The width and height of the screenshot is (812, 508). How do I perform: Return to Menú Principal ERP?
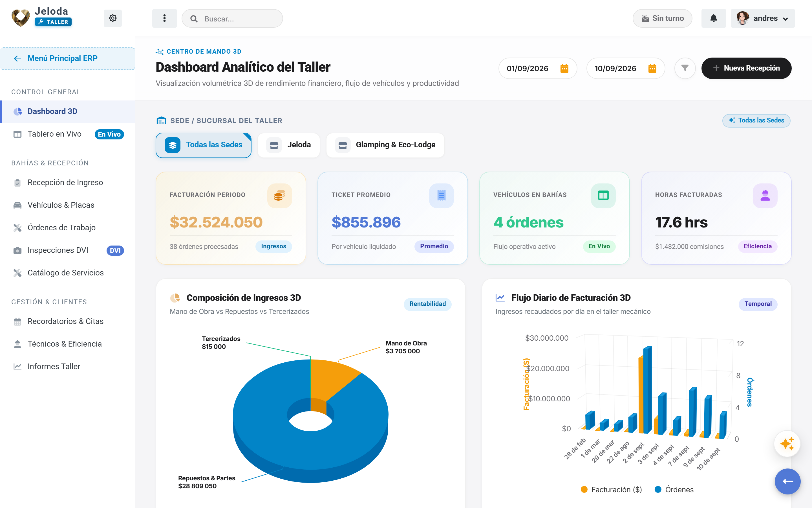pyautogui.click(x=68, y=58)
